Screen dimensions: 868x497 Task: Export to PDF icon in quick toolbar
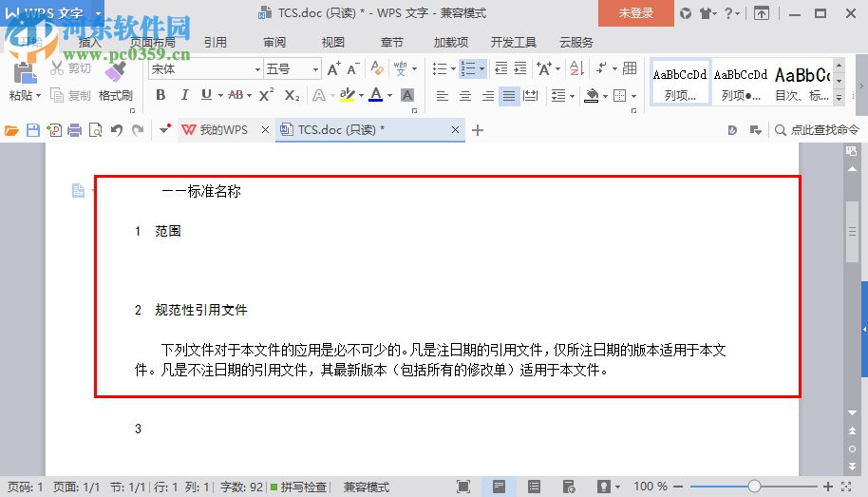[x=54, y=130]
